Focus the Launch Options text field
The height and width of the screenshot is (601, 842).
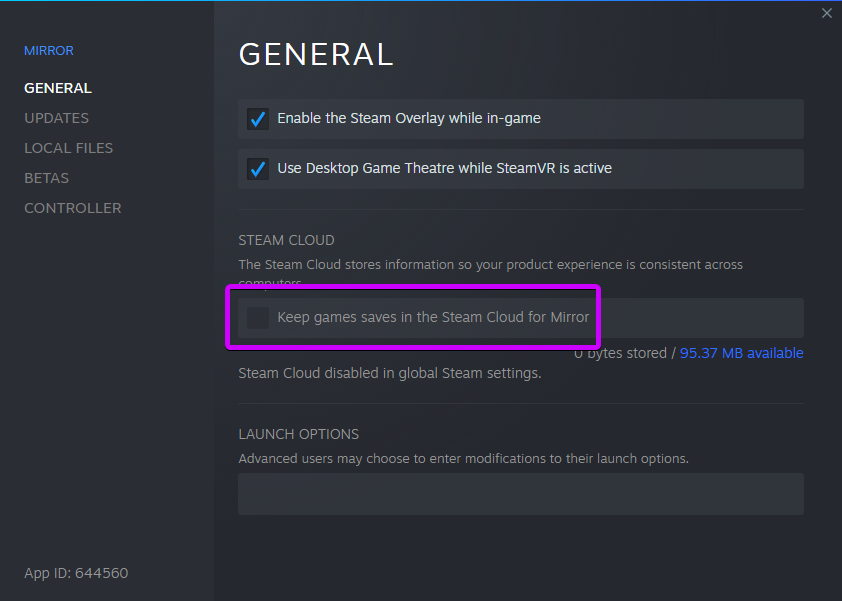tap(520, 494)
